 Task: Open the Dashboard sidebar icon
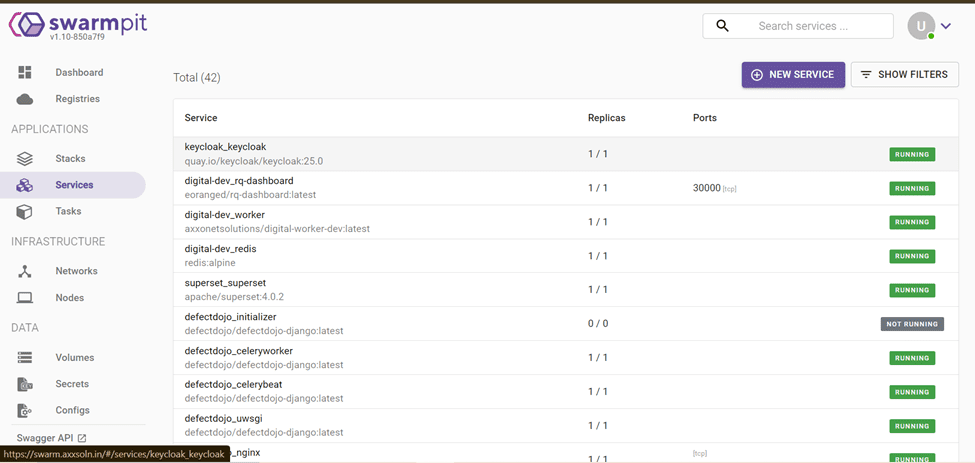tap(25, 73)
